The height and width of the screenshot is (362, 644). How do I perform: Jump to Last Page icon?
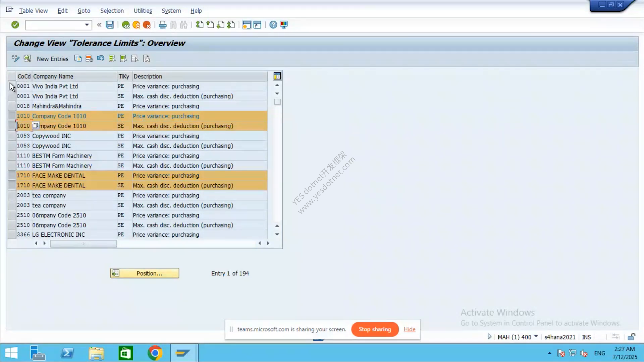click(231, 25)
